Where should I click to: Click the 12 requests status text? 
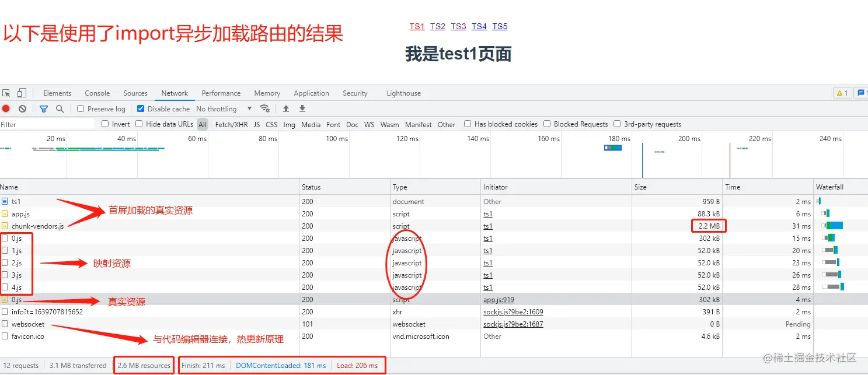pos(21,366)
